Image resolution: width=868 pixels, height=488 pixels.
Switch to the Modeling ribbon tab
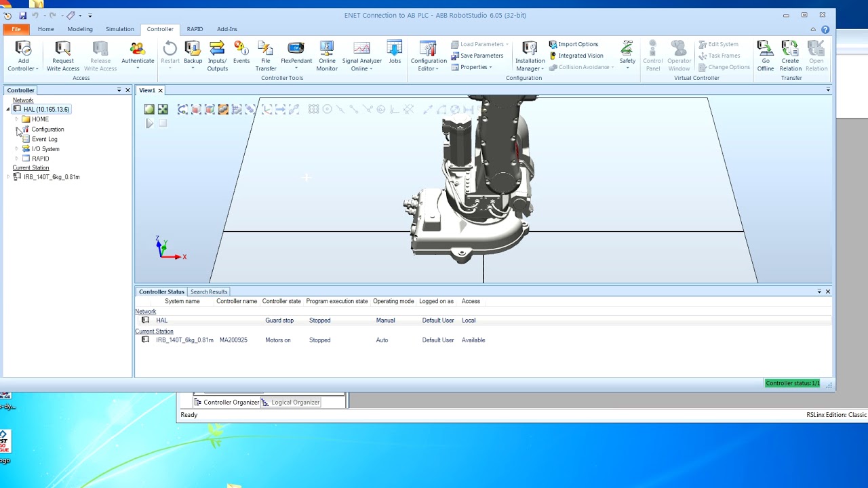click(80, 29)
